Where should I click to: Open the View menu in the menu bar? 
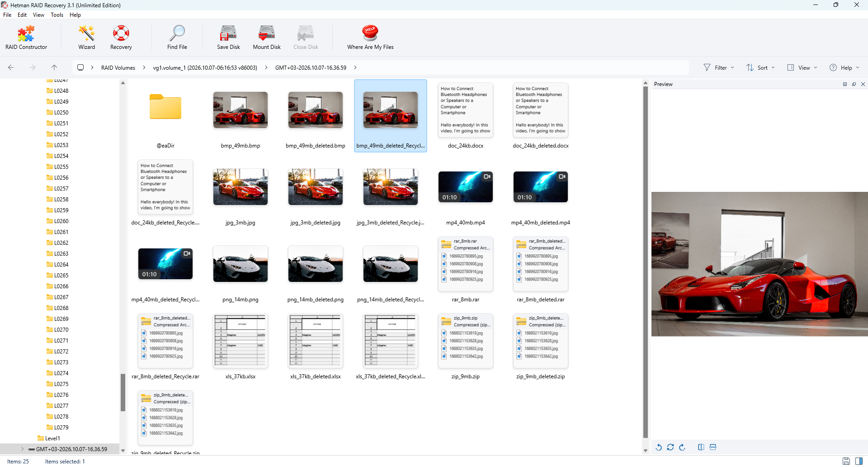pyautogui.click(x=38, y=15)
